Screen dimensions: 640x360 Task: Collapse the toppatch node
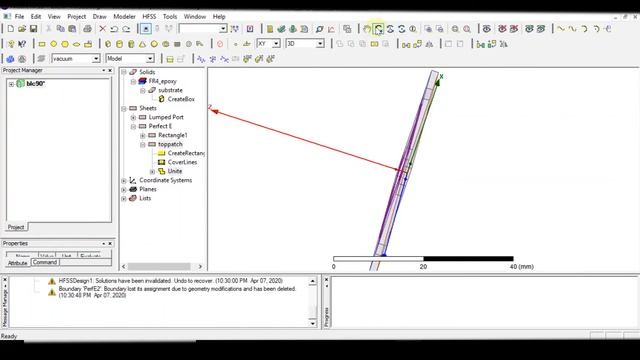[x=142, y=144]
